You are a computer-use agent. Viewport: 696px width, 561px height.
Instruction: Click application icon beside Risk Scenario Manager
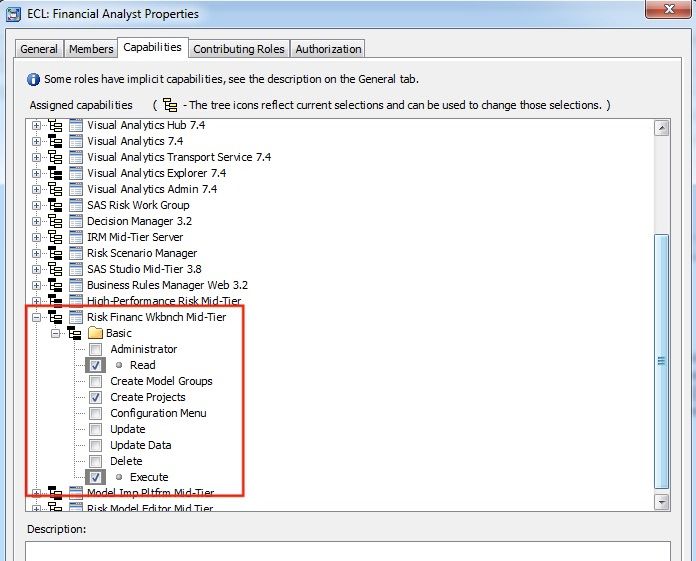76,253
